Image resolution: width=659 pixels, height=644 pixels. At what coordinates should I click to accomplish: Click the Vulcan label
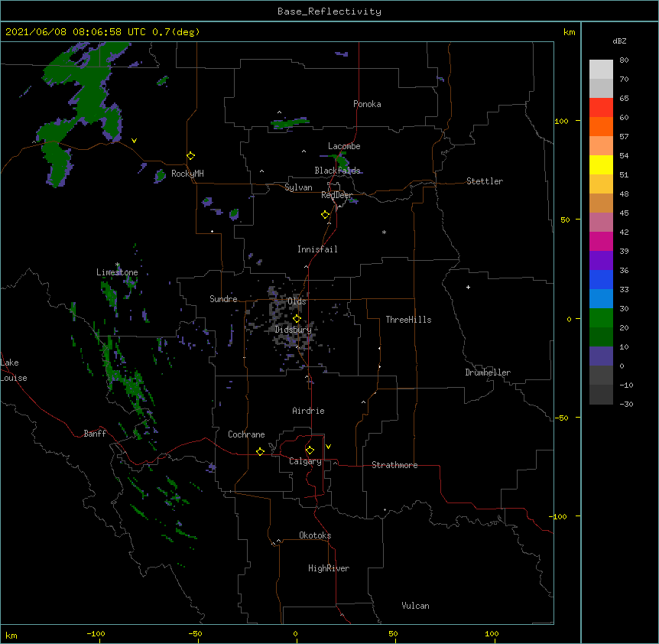[415, 606]
